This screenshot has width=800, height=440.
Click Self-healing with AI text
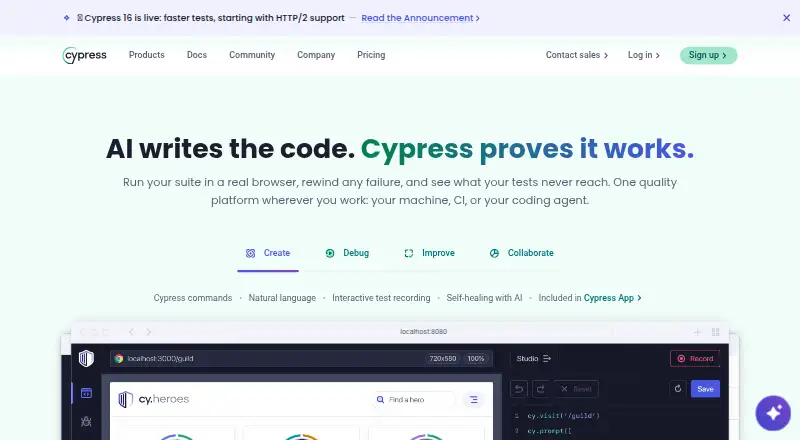tap(484, 298)
